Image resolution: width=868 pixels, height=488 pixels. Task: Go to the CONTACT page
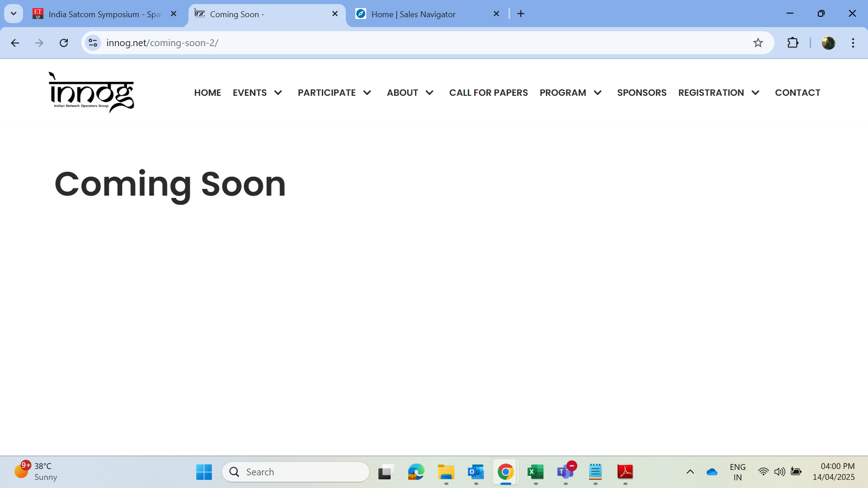797,93
